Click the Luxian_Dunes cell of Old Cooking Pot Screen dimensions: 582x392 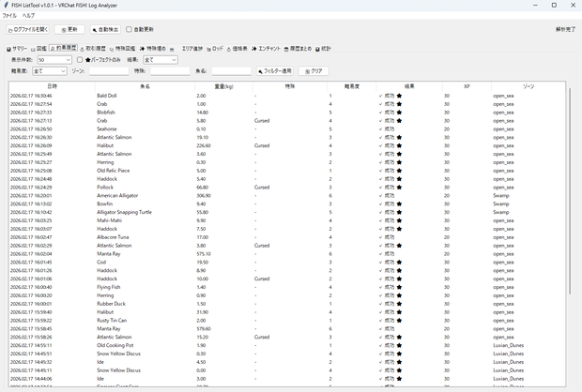pyautogui.click(x=508, y=345)
